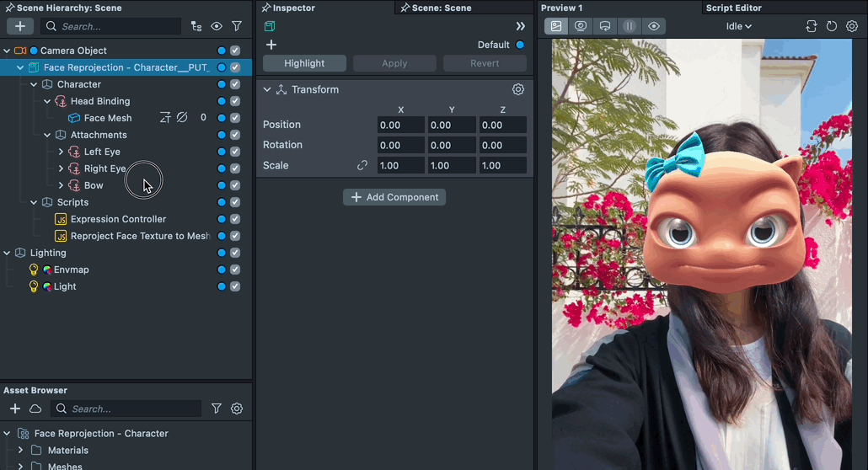Pause the preview playback

pos(629,26)
